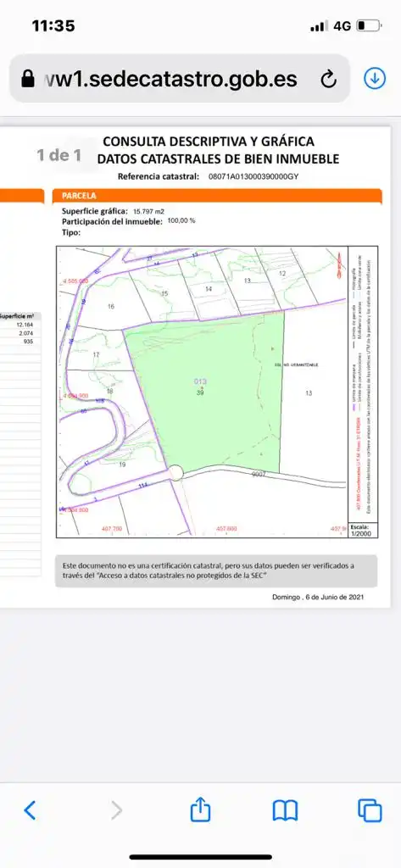Open the share sheet icon
Image resolution: width=401 pixels, height=868 pixels.
pyautogui.click(x=200, y=809)
